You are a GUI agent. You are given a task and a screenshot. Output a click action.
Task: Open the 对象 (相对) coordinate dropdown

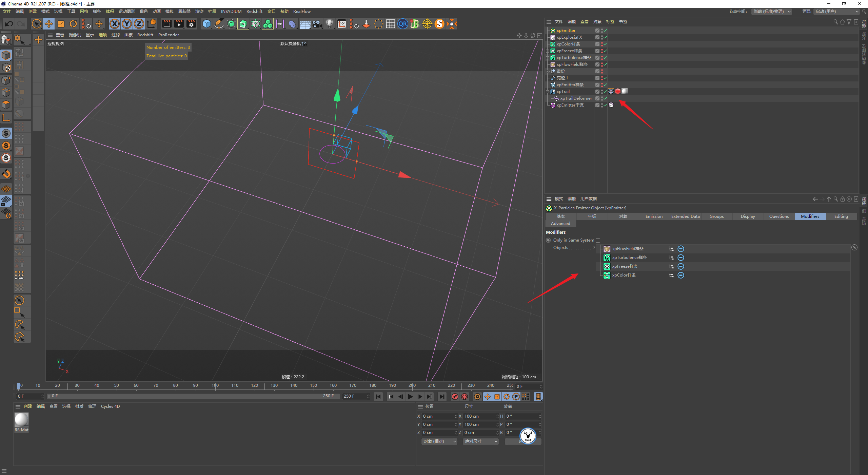point(440,441)
